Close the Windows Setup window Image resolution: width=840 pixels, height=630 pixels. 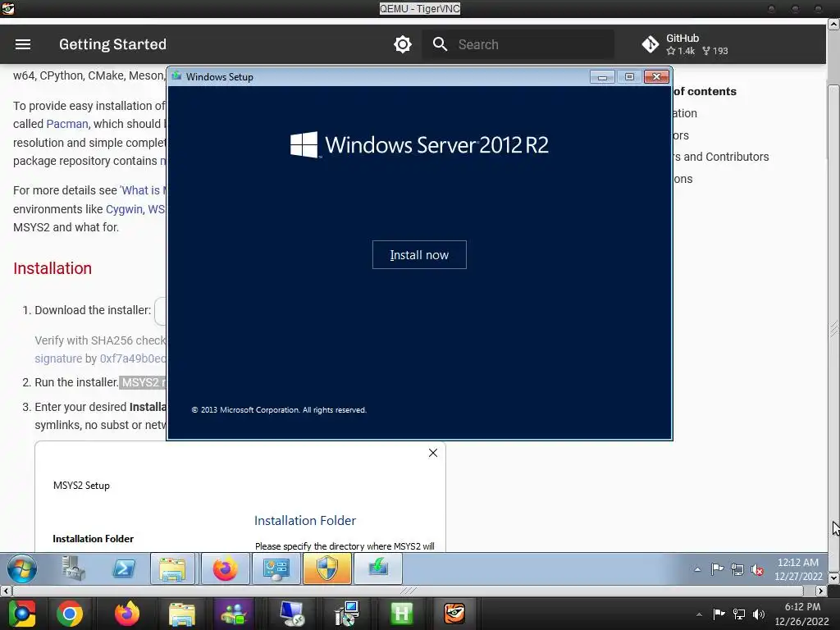[656, 76]
